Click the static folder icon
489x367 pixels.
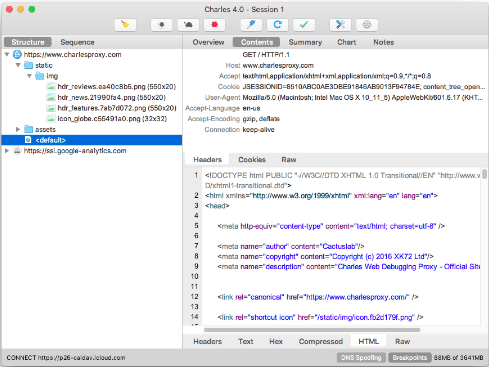[x=29, y=65]
